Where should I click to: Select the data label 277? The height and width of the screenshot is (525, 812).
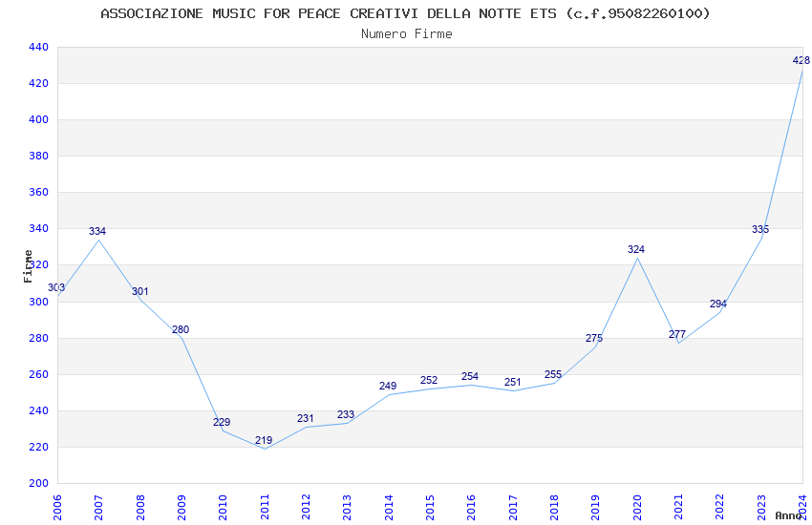coord(677,335)
